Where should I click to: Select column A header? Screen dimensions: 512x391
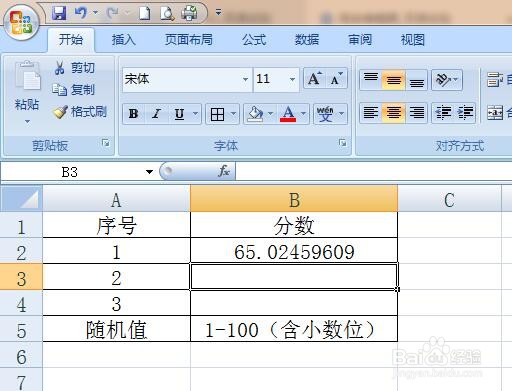pyautogui.click(x=116, y=199)
